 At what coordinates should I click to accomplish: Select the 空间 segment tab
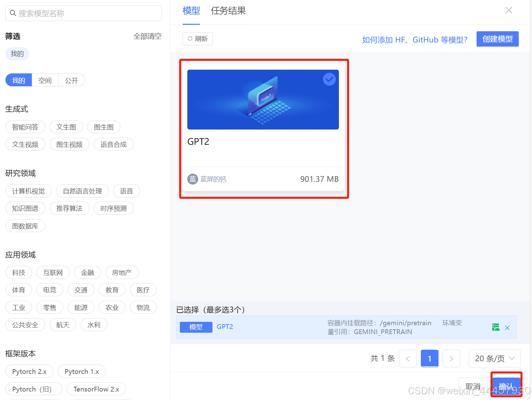click(45, 80)
